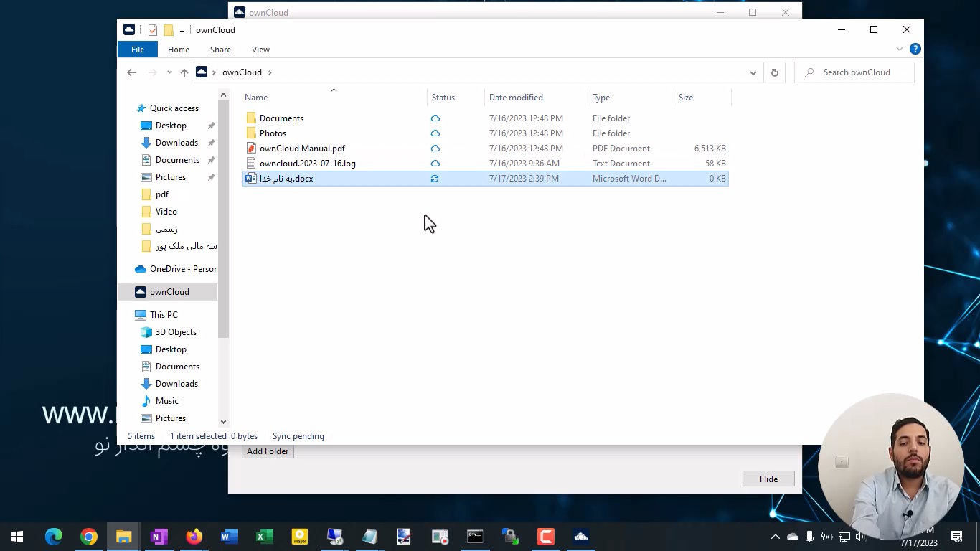980x551 pixels.
Task: Click the Properties quick access toolbar icon
Action: (153, 30)
